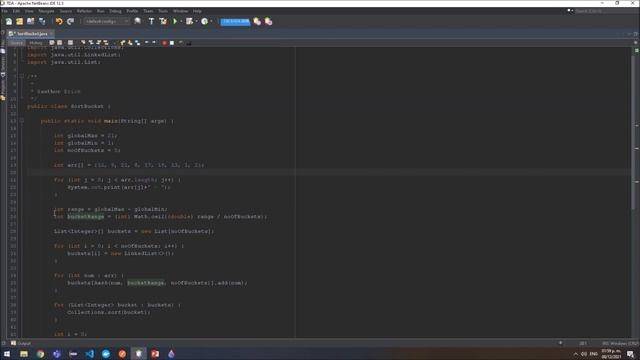The image size is (640, 360).
Task: Click the first icon right of the memory bar
Action: 257,21
